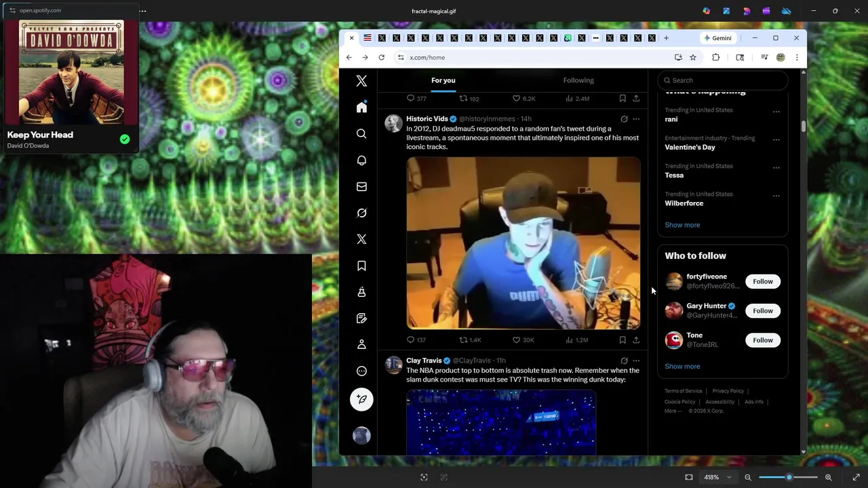
Task: Open the Explore search icon in the sidebar
Action: point(361,134)
